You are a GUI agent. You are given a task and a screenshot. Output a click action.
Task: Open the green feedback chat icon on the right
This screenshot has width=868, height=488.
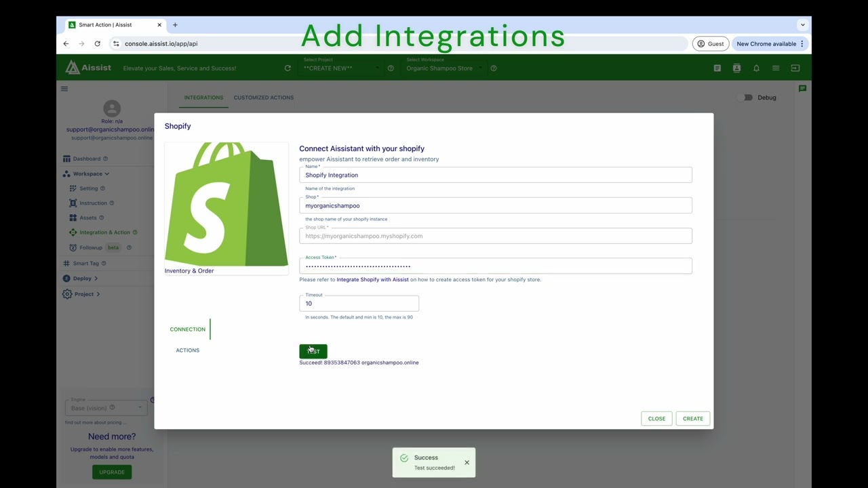tap(802, 88)
